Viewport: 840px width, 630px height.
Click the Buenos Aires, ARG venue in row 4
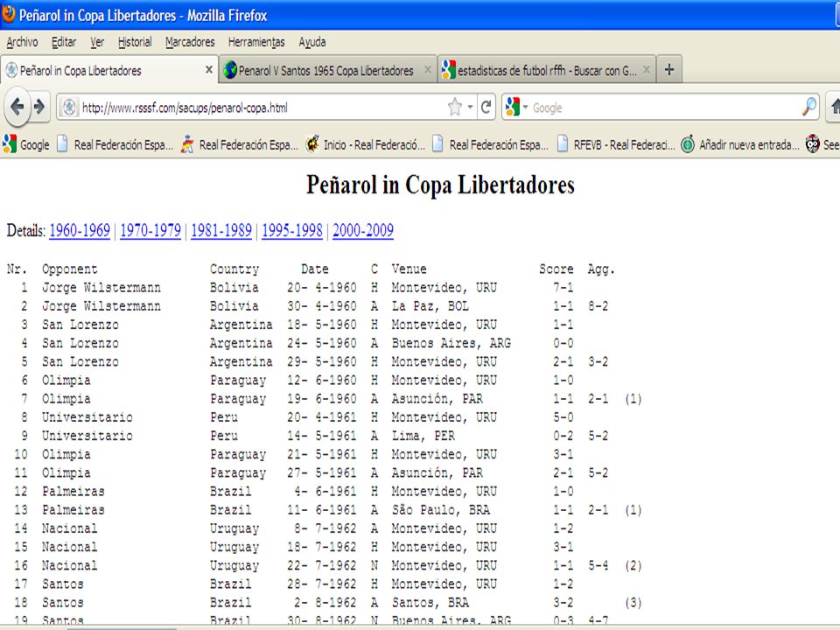point(451,343)
